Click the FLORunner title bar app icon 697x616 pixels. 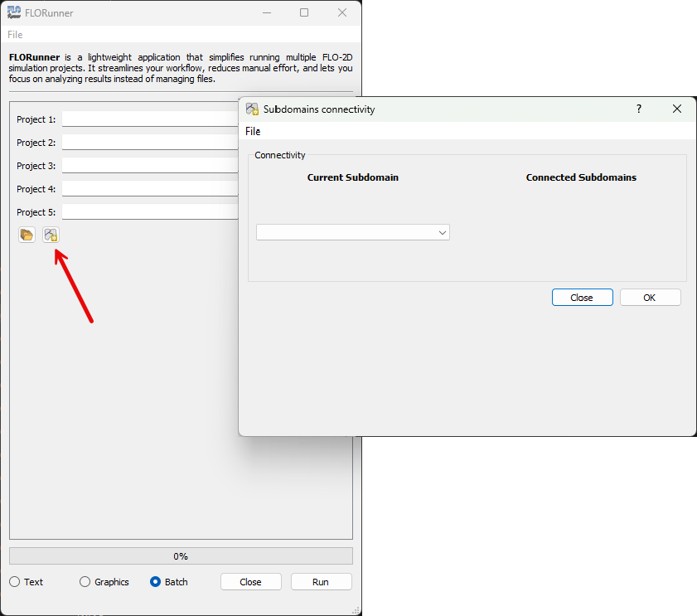[x=14, y=12]
